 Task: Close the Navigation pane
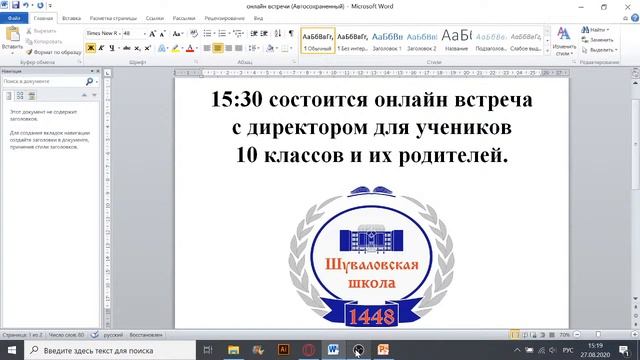(x=98, y=71)
